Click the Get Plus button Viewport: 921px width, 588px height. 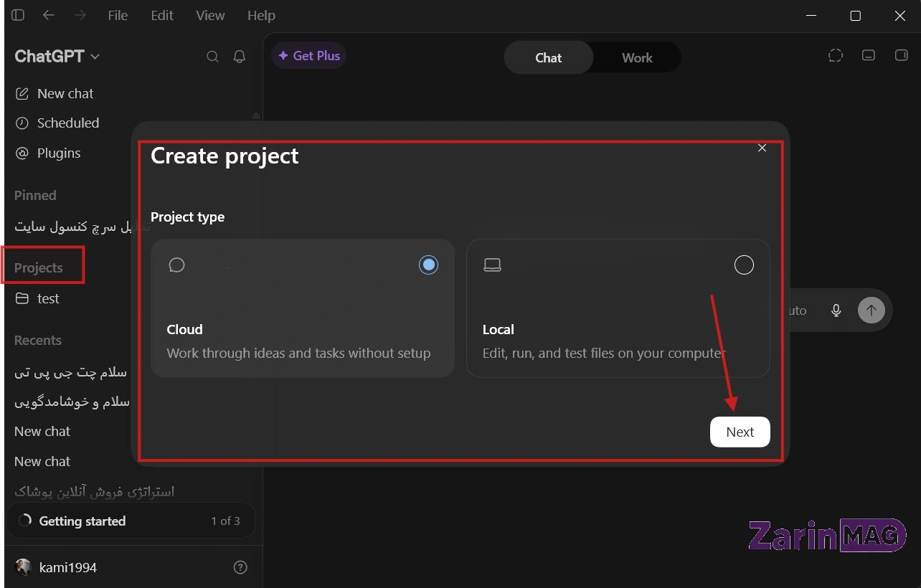[x=308, y=56]
